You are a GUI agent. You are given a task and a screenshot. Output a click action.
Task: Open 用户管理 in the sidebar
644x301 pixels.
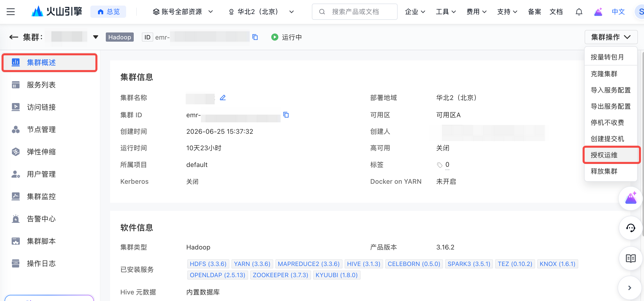click(x=49, y=174)
